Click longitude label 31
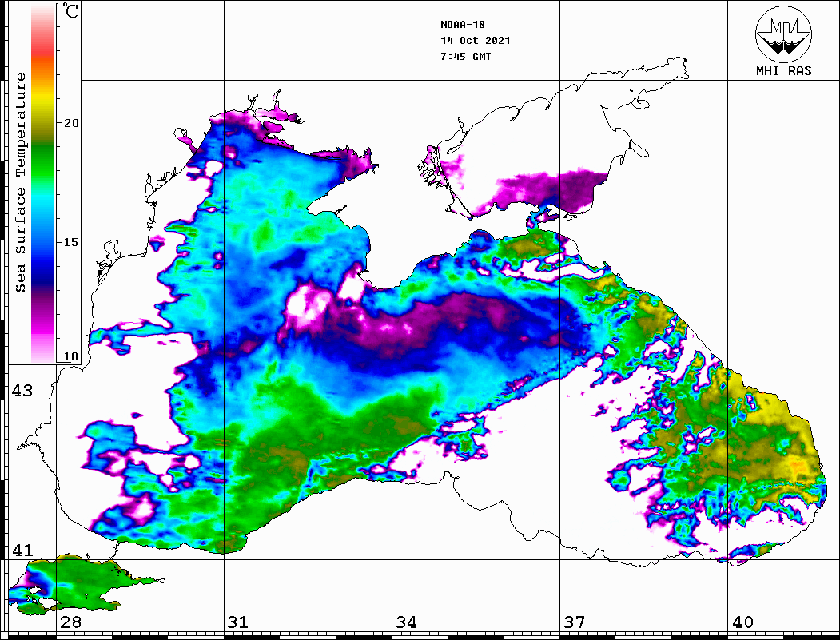Viewport: 840px width, 640px height. point(238,622)
